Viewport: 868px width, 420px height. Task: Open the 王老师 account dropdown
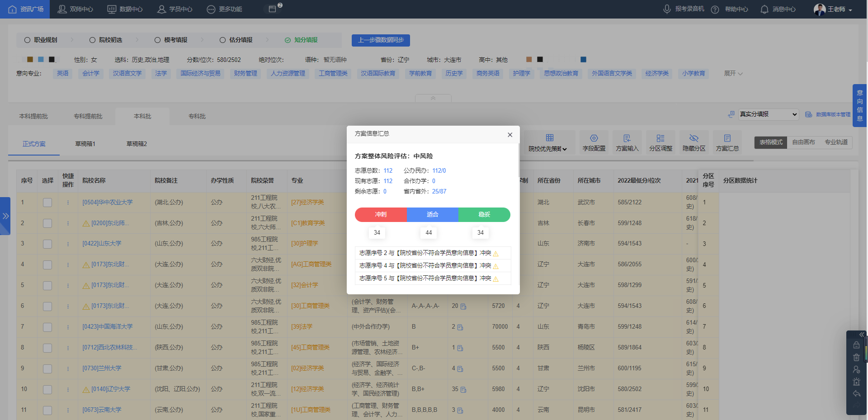click(x=834, y=9)
